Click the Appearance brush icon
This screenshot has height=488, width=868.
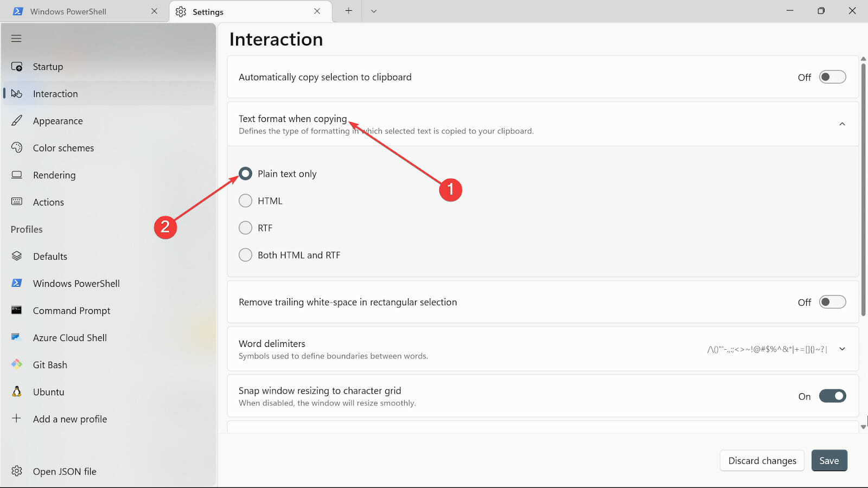17,120
